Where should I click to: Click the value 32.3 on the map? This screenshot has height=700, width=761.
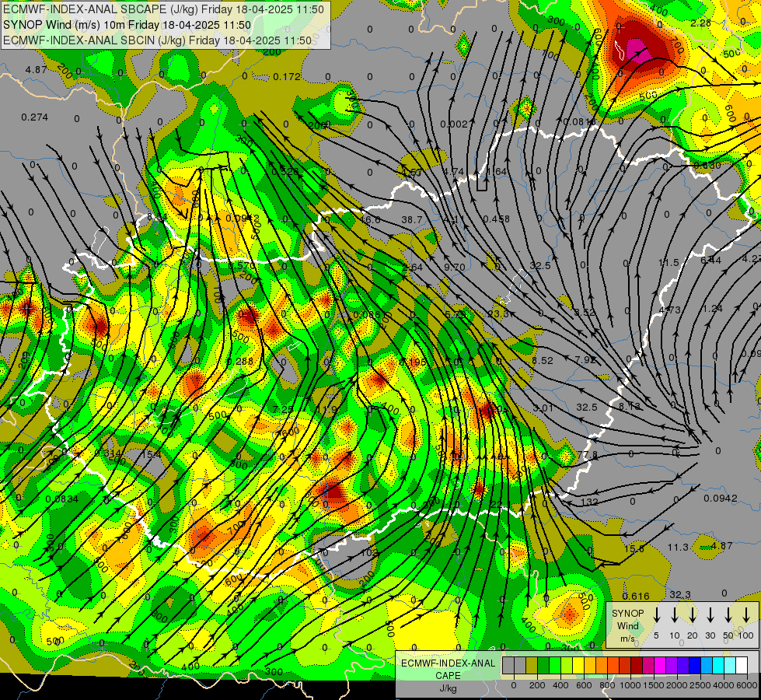pos(680,594)
